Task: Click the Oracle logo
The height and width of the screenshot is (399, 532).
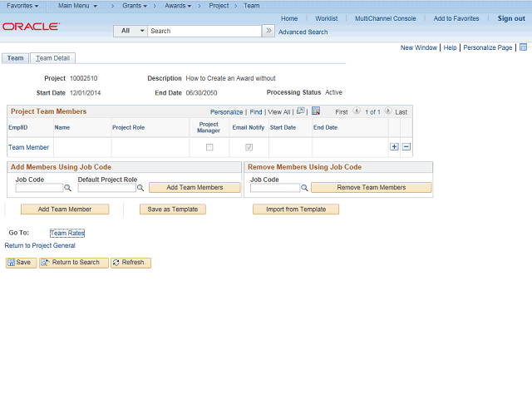Action: 32,27
